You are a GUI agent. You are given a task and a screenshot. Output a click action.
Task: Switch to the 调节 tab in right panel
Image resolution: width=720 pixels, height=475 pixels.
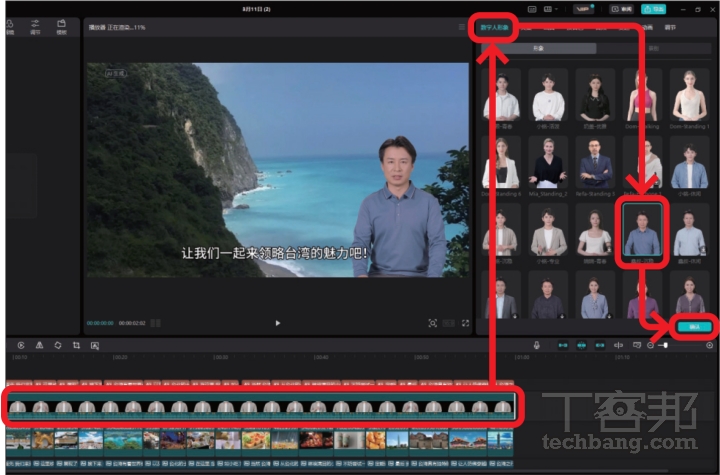670,28
